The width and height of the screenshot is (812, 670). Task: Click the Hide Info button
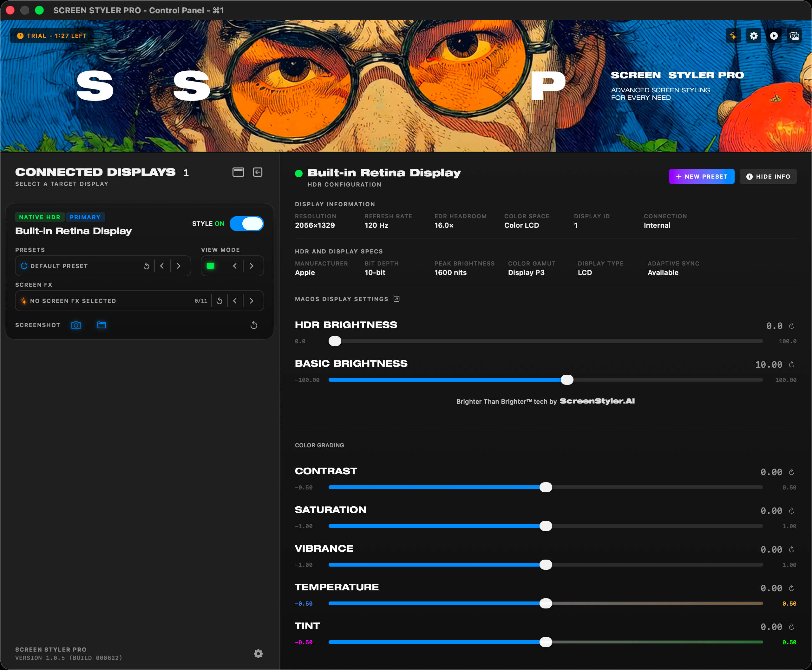coord(768,176)
